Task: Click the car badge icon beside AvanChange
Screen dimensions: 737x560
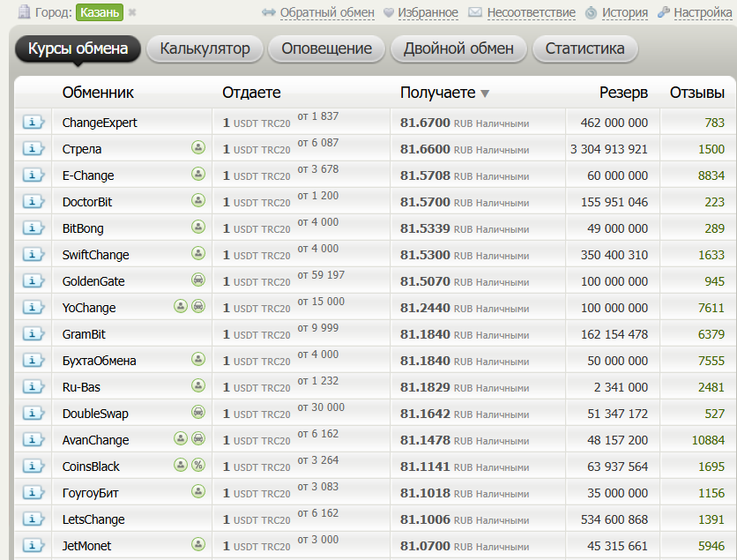Action: click(198, 438)
